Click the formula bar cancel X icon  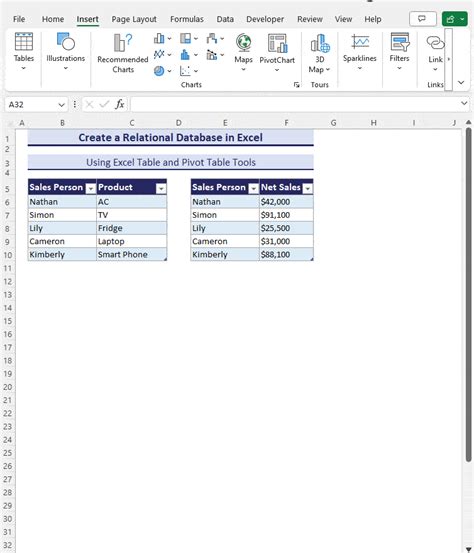click(x=89, y=104)
